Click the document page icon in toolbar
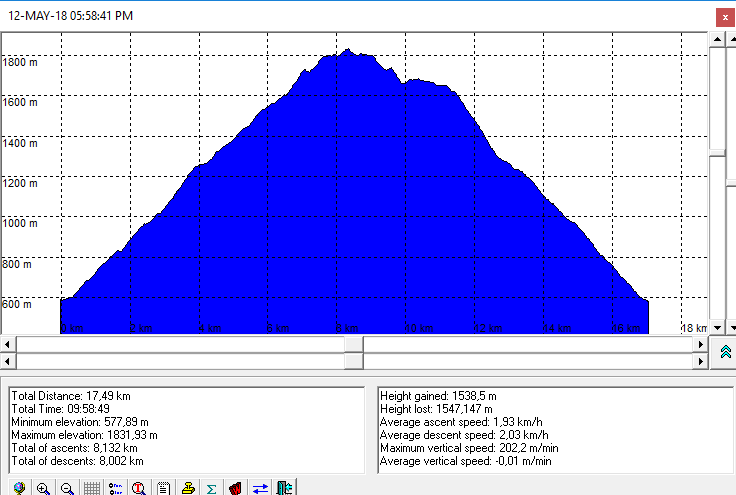The image size is (736, 495). (x=163, y=488)
